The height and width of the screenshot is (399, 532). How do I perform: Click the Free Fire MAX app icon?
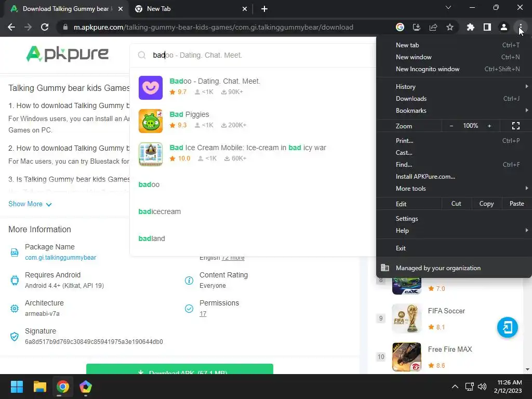point(406,357)
